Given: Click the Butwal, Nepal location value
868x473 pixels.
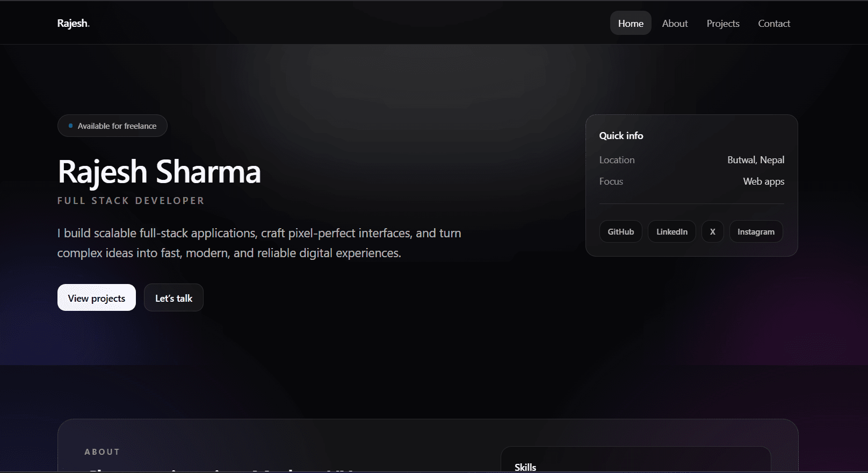Looking at the screenshot, I should click(x=756, y=160).
